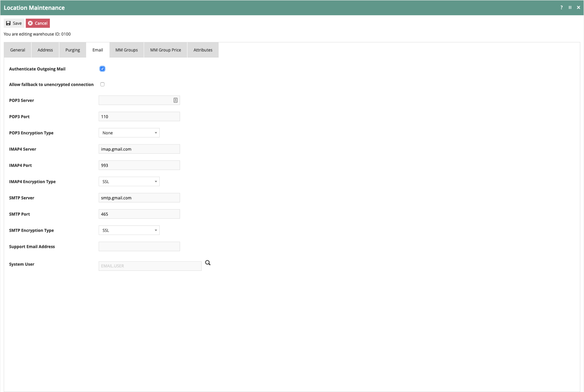
Task: Open the MM Groups tab
Action: point(127,50)
